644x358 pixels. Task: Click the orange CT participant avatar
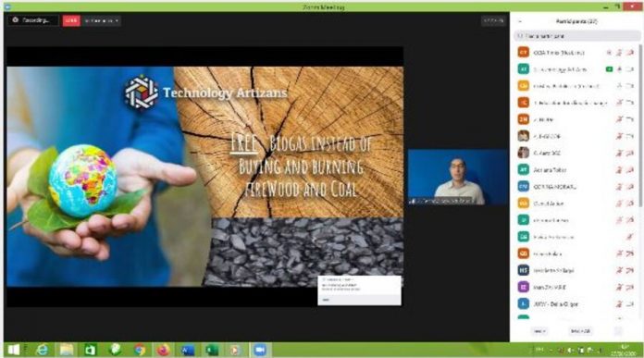524,53
